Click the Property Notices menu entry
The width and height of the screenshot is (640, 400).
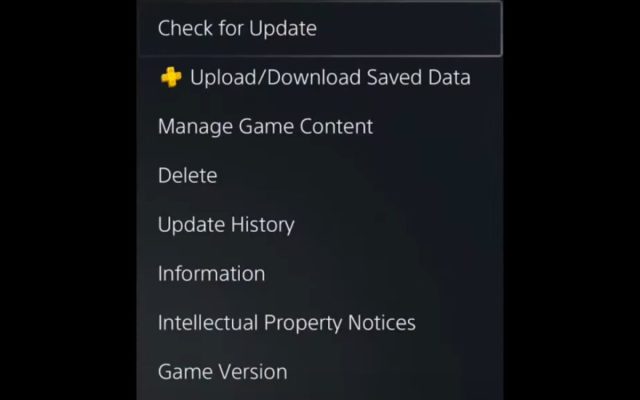point(321,322)
